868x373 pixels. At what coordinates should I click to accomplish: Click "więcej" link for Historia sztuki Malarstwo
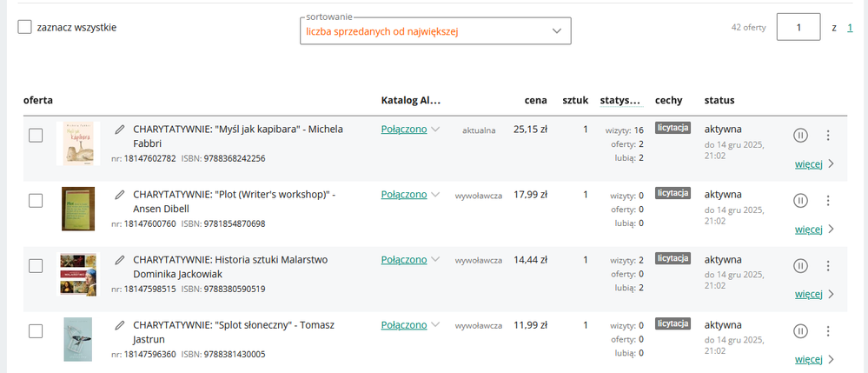[x=808, y=294]
